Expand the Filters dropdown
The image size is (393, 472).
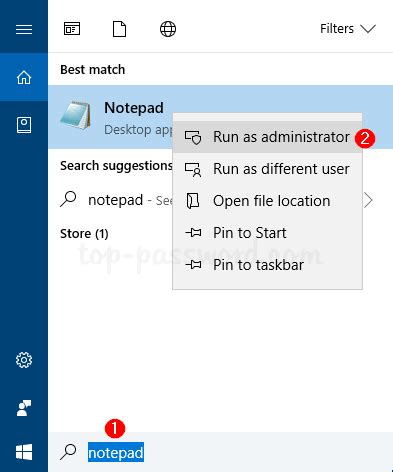(348, 29)
